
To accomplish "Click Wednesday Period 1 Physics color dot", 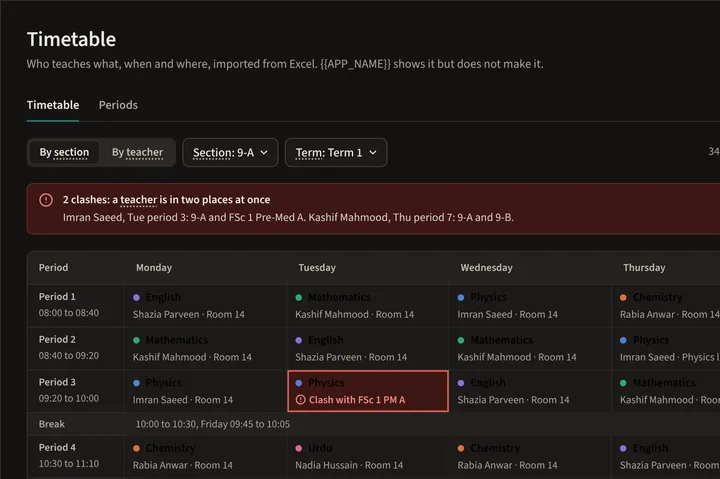I will 461,298.
